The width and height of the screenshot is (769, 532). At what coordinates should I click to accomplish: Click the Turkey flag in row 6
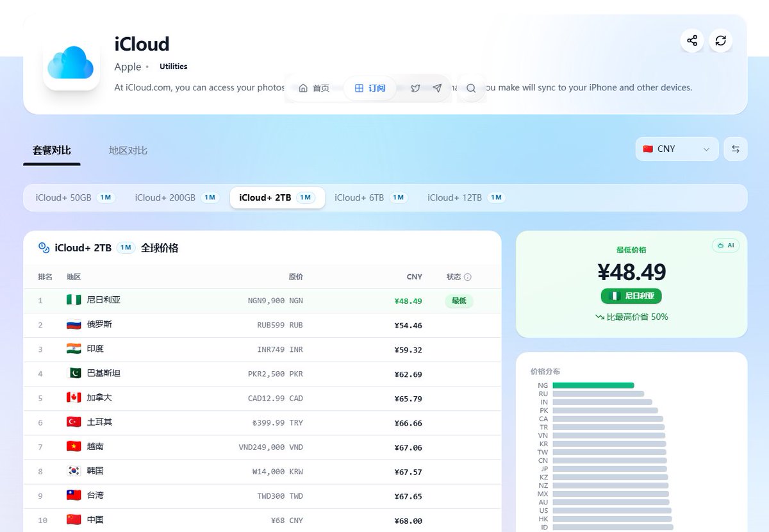74,422
